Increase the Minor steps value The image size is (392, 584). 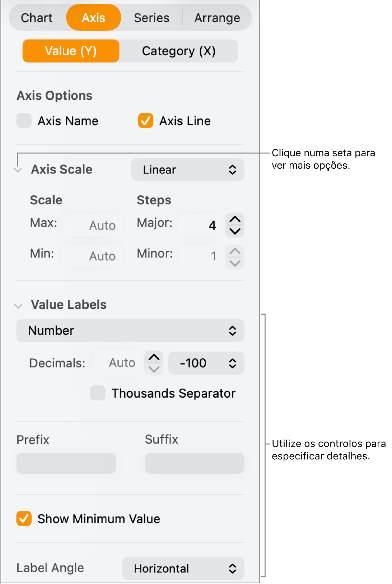(x=235, y=251)
